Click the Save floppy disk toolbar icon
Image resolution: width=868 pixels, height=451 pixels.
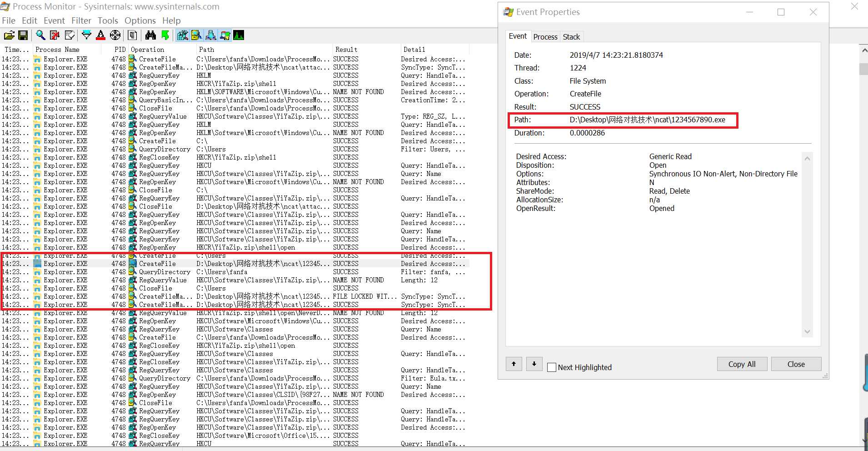23,35
